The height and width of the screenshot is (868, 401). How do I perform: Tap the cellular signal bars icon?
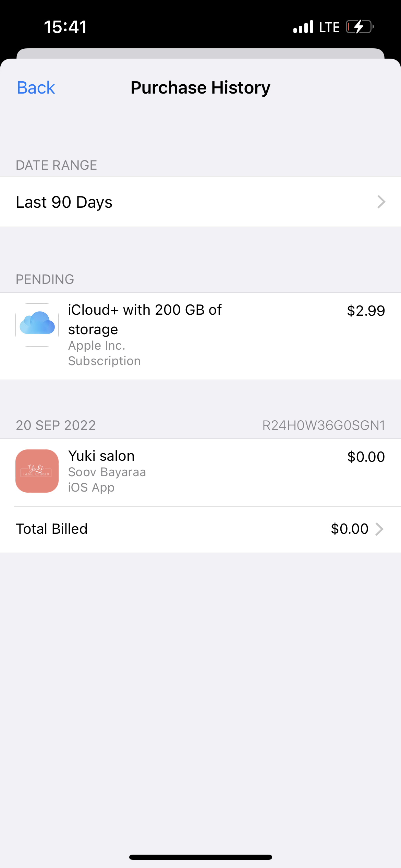pyautogui.click(x=303, y=27)
